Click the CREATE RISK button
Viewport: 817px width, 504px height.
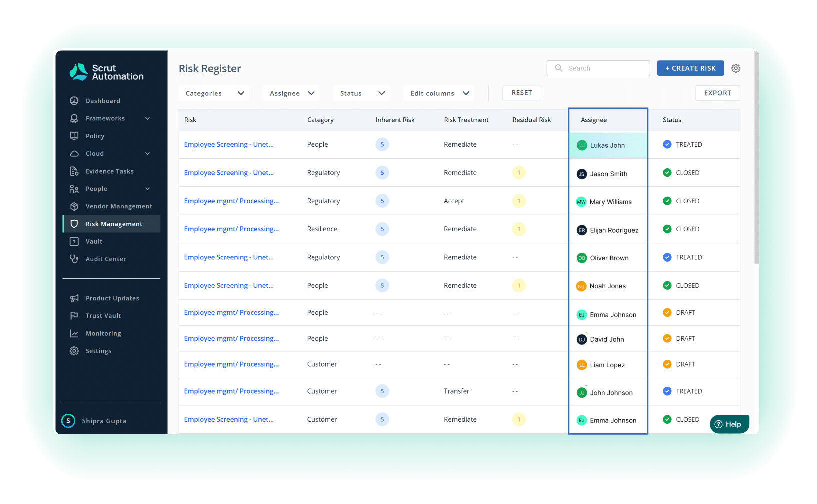click(690, 68)
